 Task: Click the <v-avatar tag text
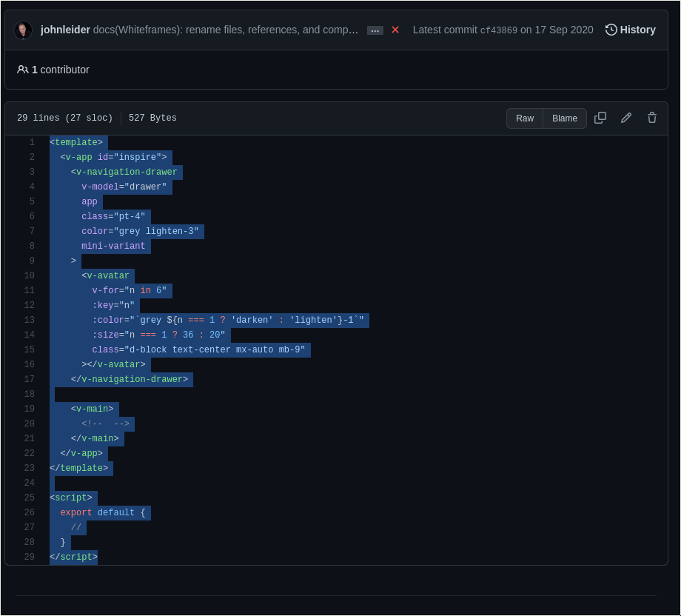point(105,275)
